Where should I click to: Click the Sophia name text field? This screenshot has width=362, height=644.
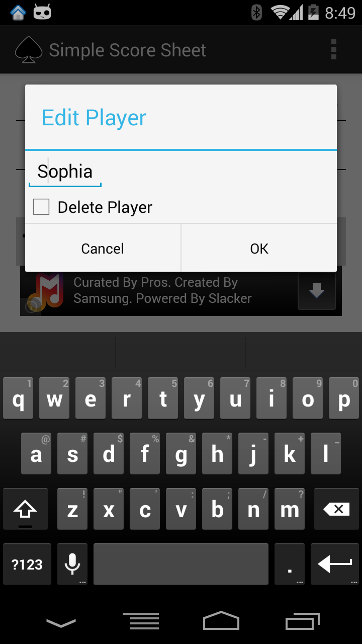pyautogui.click(x=65, y=172)
